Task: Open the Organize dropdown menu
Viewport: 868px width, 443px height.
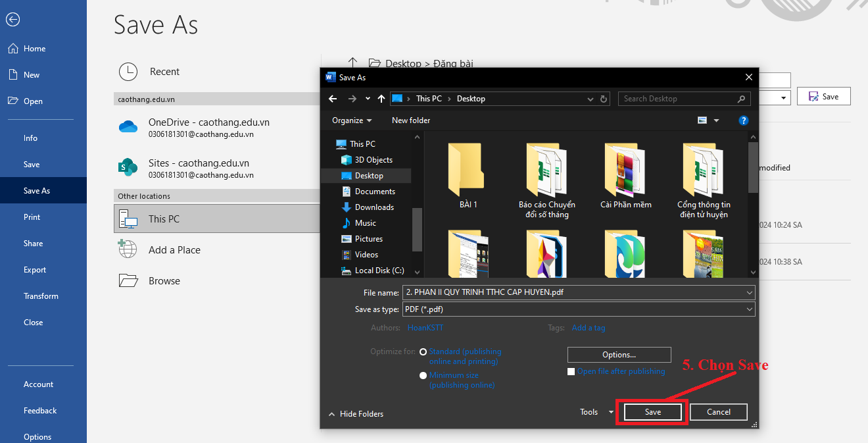Action: 352,120
